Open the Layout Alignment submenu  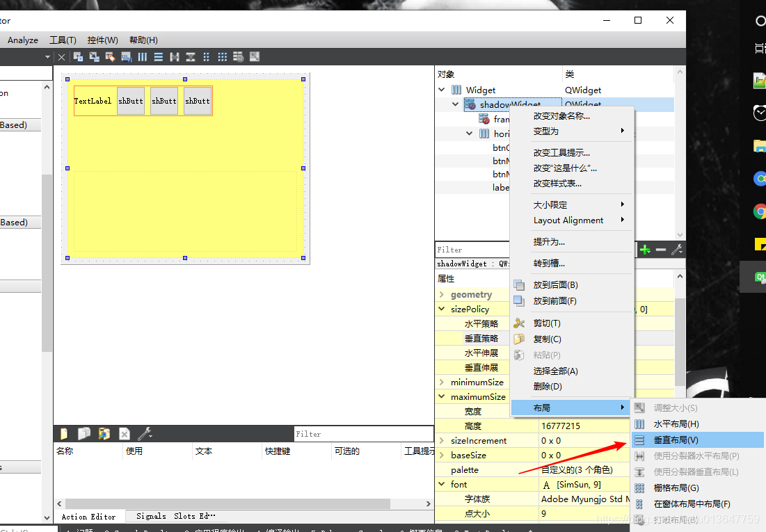[x=572, y=220]
